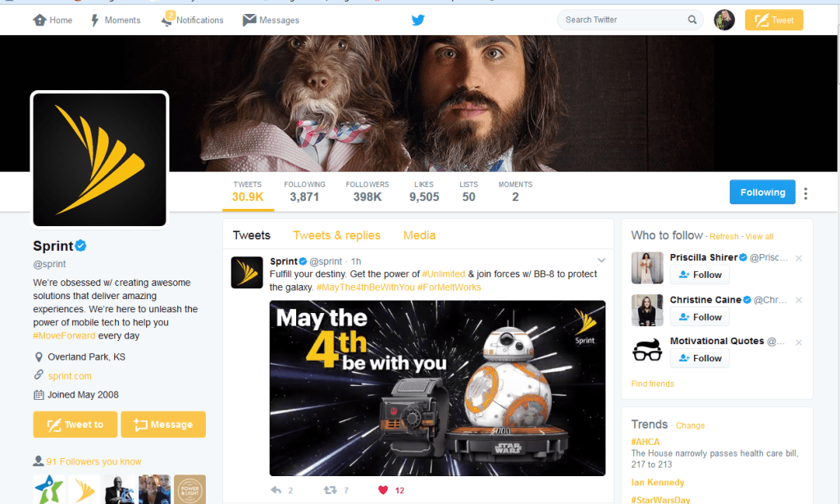This screenshot has height=504, width=840.
Task: Expand the tweet options chevron
Action: (x=601, y=261)
